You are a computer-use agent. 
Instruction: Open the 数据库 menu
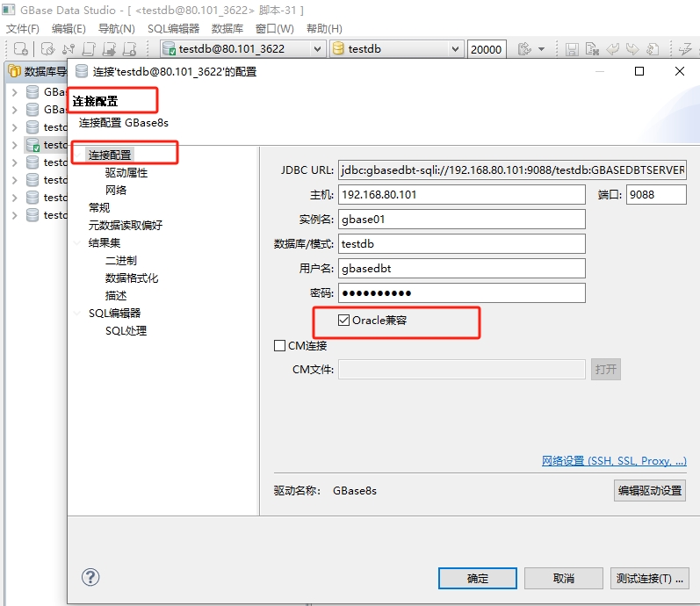[x=227, y=29]
